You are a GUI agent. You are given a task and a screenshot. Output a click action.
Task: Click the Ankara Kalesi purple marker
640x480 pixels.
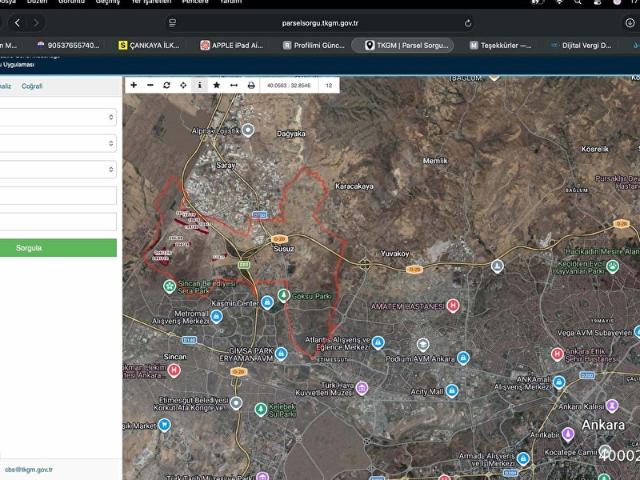pos(611,406)
